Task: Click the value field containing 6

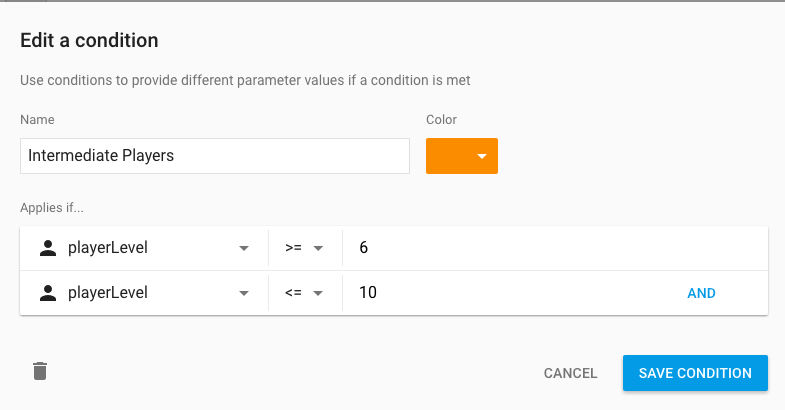Action: click(555, 248)
